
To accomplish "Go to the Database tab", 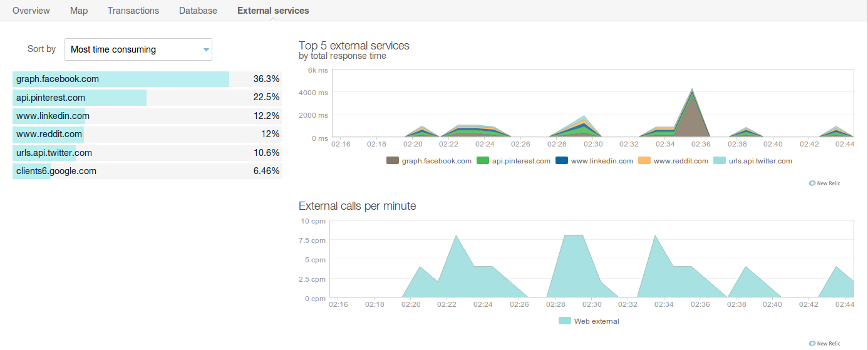I will point(198,11).
